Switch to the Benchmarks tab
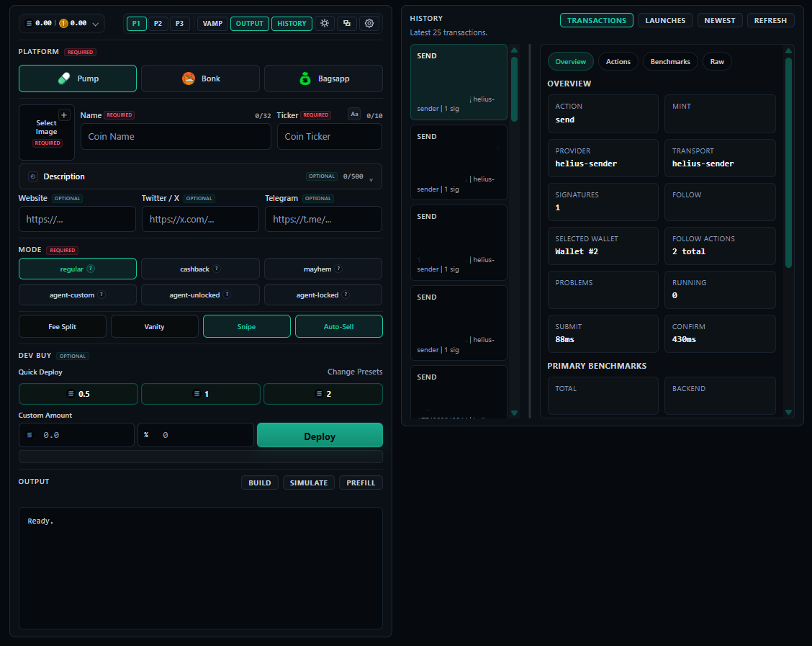Image resolution: width=812 pixels, height=646 pixels. click(x=670, y=62)
